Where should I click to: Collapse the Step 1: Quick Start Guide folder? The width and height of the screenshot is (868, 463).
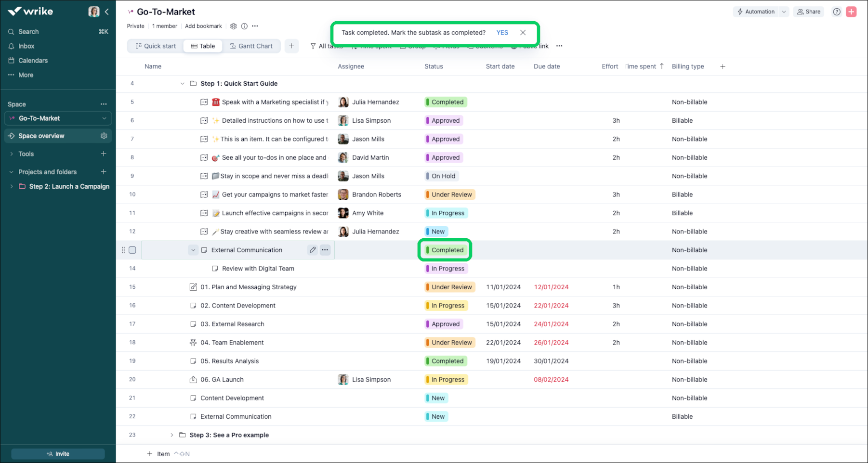182,84
